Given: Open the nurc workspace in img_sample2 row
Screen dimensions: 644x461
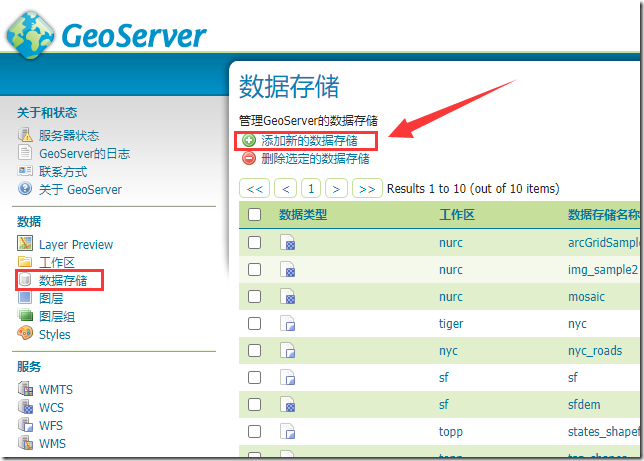Looking at the screenshot, I should point(451,270).
